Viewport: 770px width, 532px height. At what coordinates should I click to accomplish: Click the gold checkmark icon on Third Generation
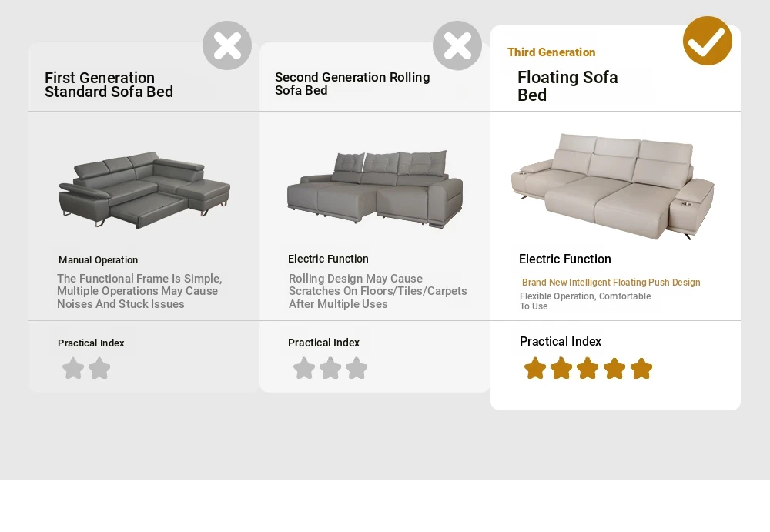tap(707, 41)
